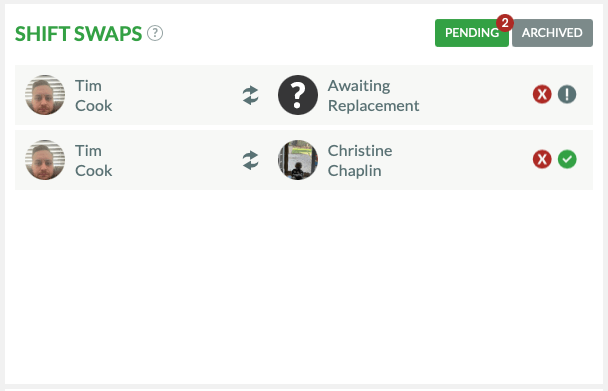Open Christine Chaplin's profile photo

coord(298,160)
